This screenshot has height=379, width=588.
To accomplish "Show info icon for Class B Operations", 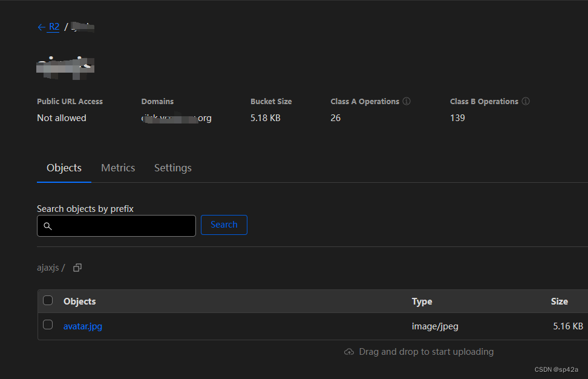I will point(526,101).
